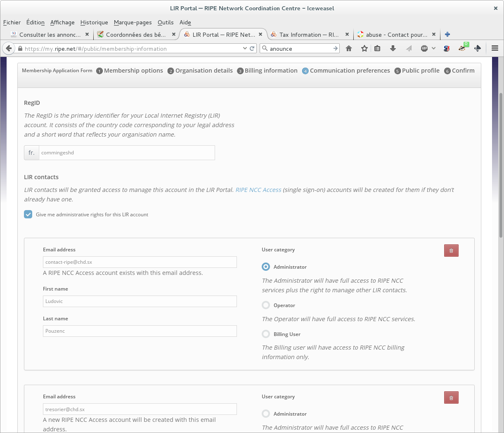
Task: Go to step 5 Public profile
Action: 417,71
